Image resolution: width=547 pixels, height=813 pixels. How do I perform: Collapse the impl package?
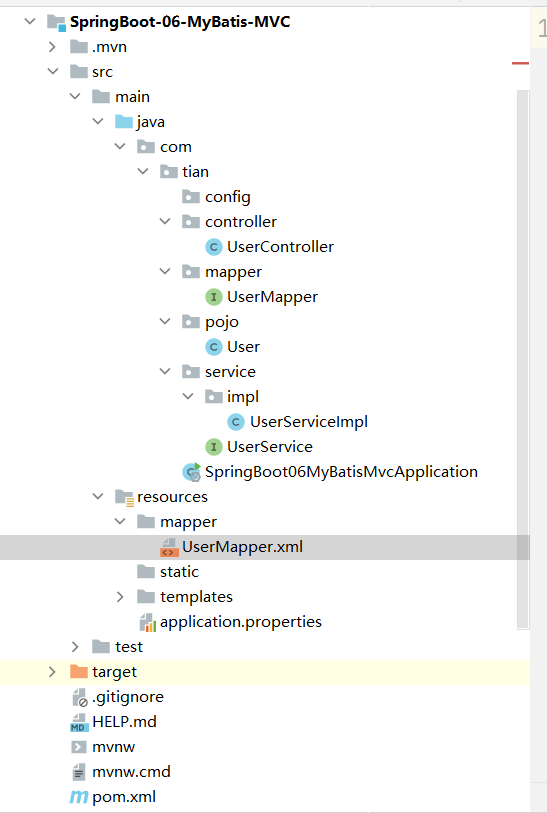pos(188,397)
